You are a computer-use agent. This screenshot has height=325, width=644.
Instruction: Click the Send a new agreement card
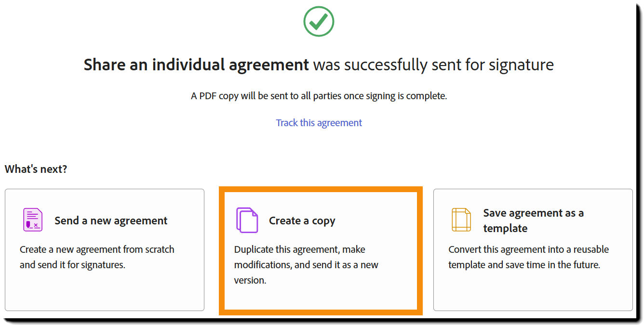(104, 249)
